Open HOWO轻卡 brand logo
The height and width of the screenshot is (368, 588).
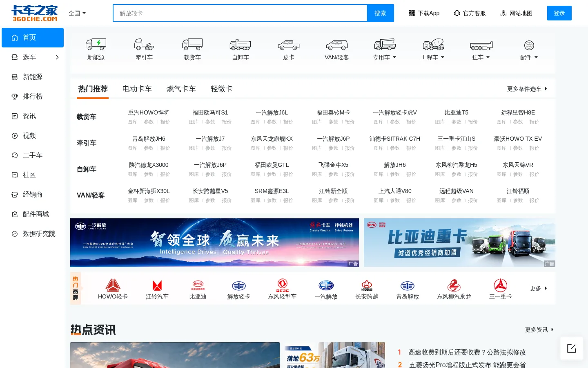(x=113, y=285)
